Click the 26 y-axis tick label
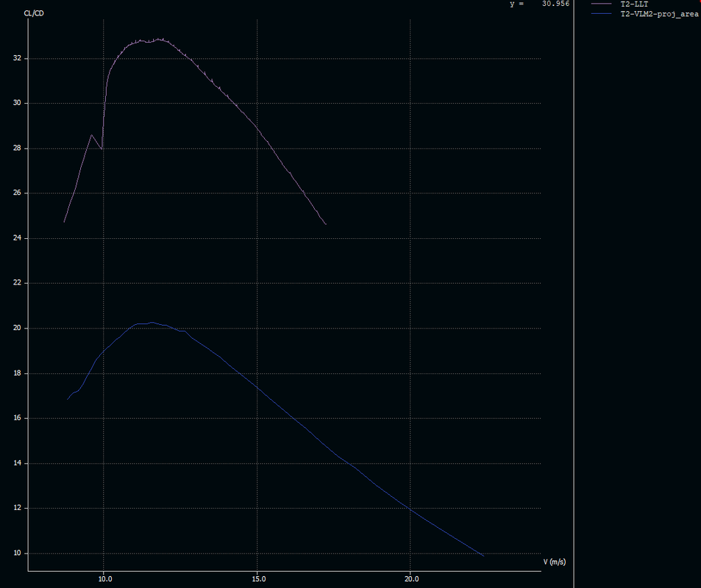This screenshot has height=588, width=701. (x=17, y=193)
